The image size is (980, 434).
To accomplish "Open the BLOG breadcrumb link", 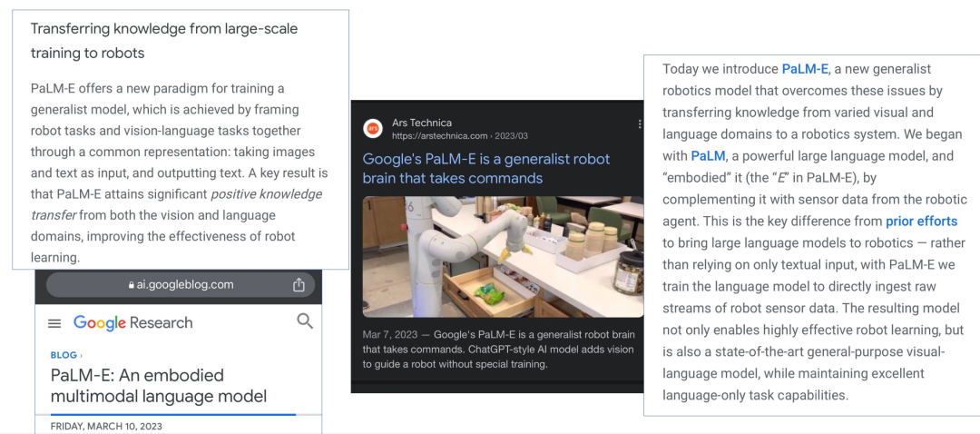I will click(64, 355).
